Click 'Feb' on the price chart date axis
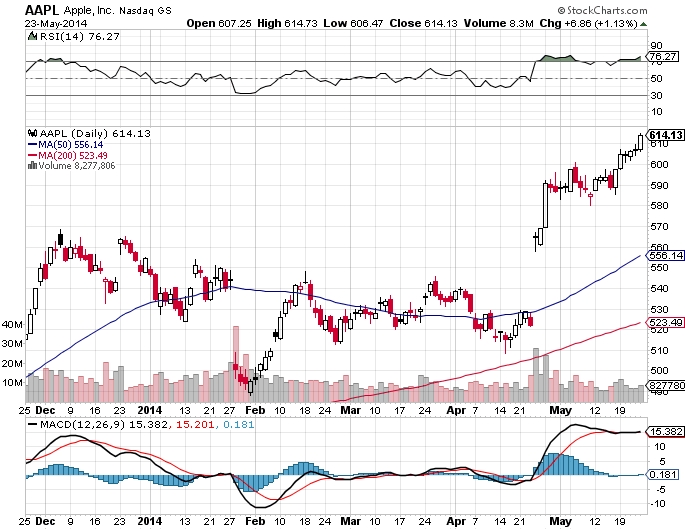This screenshot has width=685, height=530. pos(256,411)
